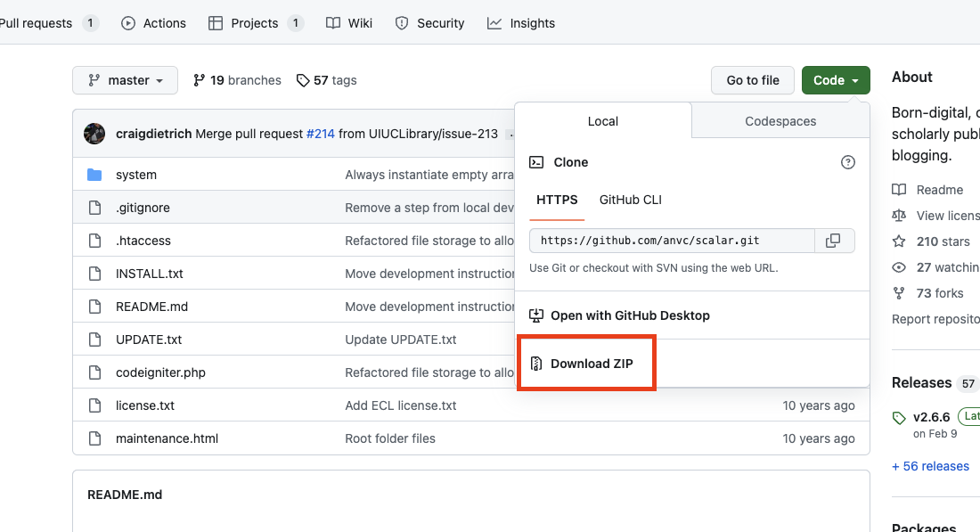The image size is (980, 532).
Task: View the 57 tags link
Action: coord(327,80)
